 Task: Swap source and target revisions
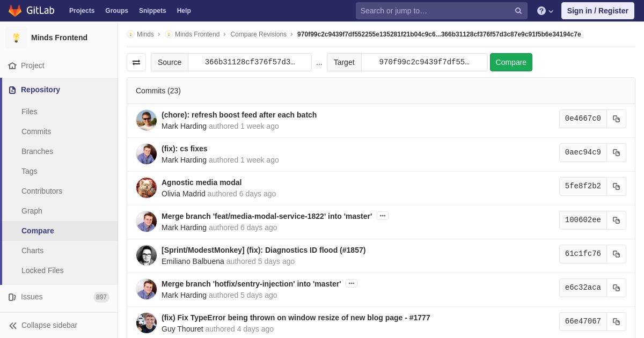(x=136, y=62)
